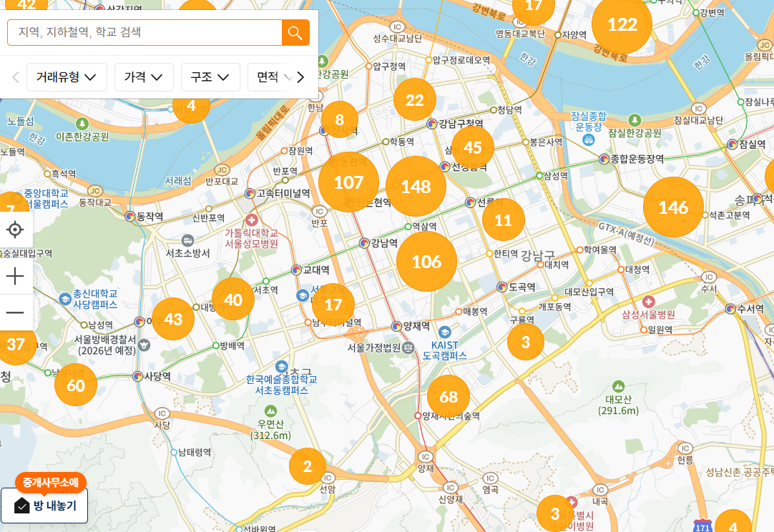
Task: Click the 매봉역 station label
Action: click(475, 311)
